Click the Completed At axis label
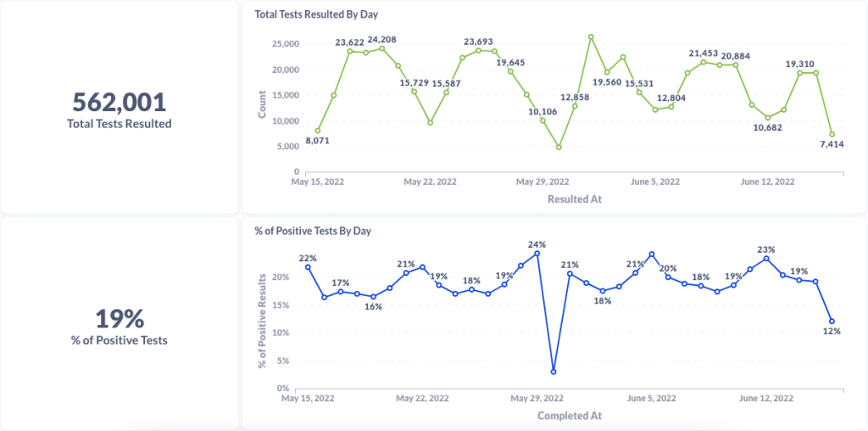Screen dimensions: 868x431 pos(569,416)
